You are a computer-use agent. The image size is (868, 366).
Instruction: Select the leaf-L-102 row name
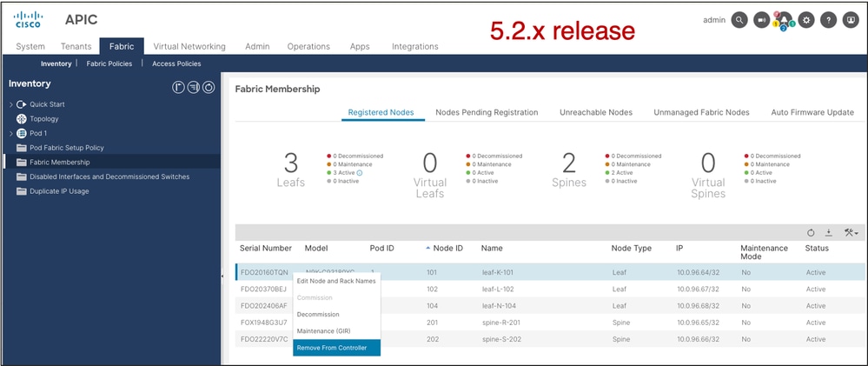click(499, 289)
